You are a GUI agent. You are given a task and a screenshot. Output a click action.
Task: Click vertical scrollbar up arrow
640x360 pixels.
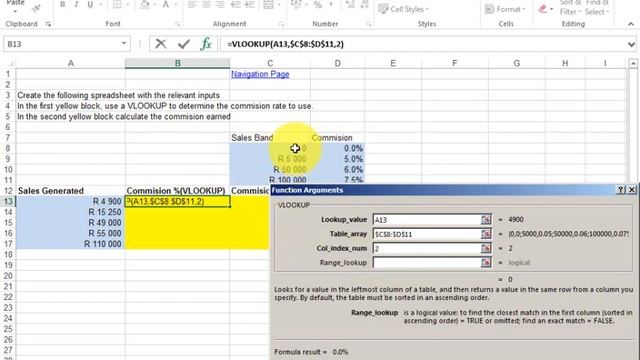click(633, 63)
